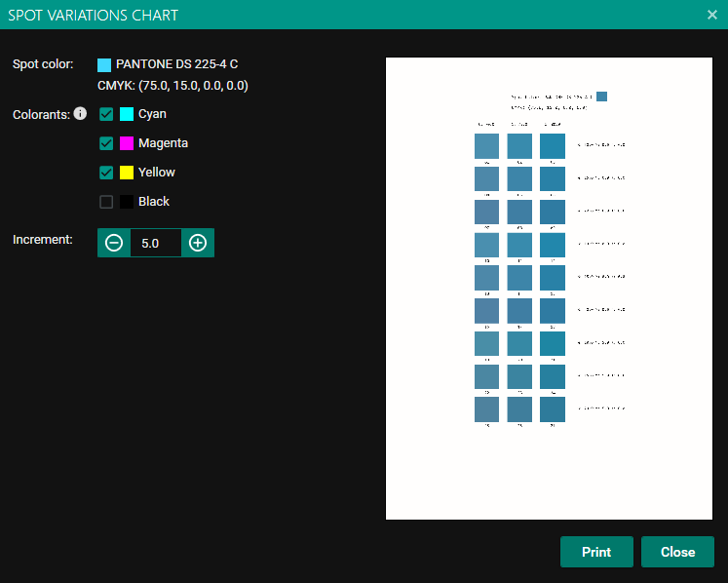Click the CMYK values text line

(172, 86)
